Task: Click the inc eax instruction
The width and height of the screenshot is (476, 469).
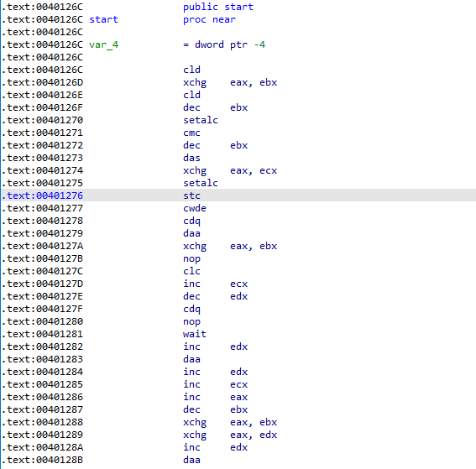Action: [x=215, y=397]
